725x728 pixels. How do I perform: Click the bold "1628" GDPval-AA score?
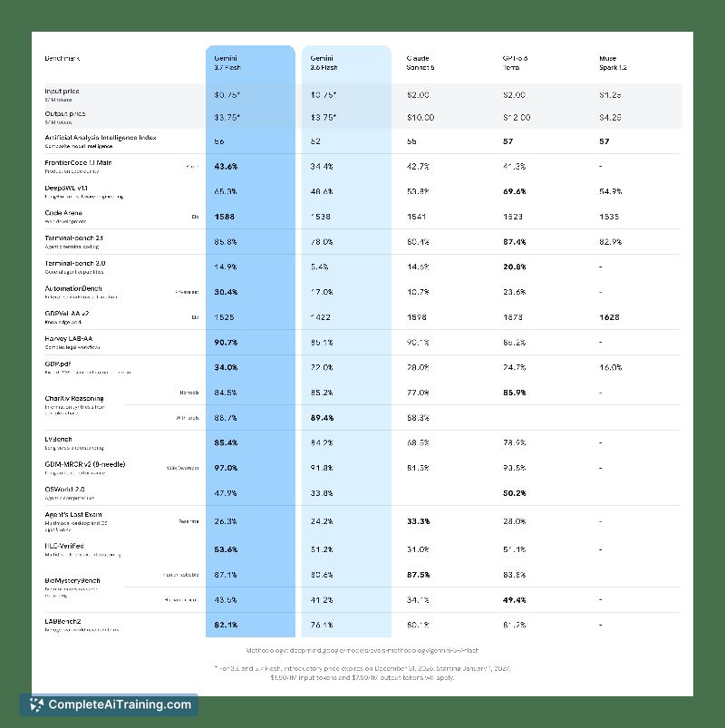(x=609, y=317)
